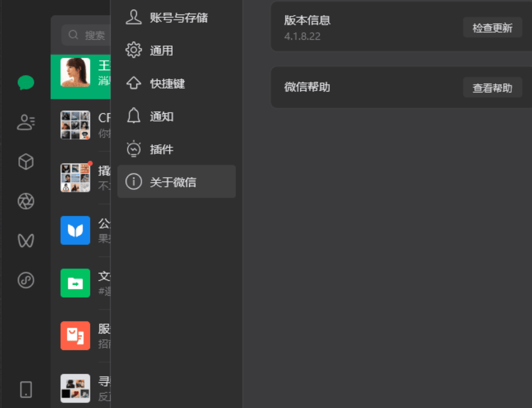The height and width of the screenshot is (408, 532).
Task: Open the Channels butterfly icon
Action: [26, 241]
